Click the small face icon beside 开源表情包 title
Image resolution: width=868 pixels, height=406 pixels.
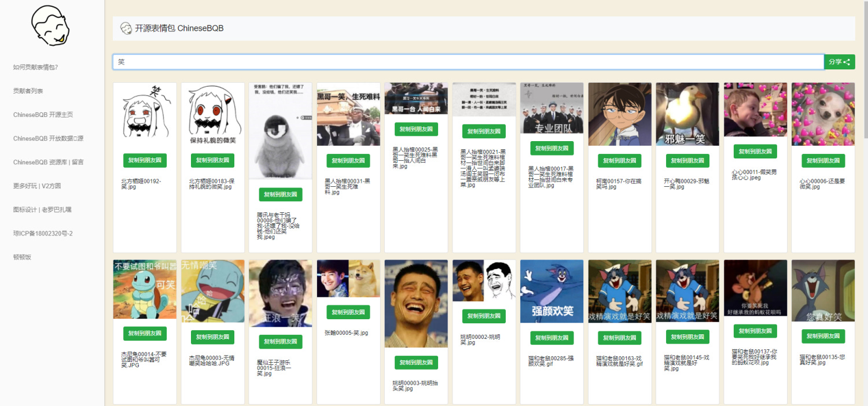(x=126, y=28)
